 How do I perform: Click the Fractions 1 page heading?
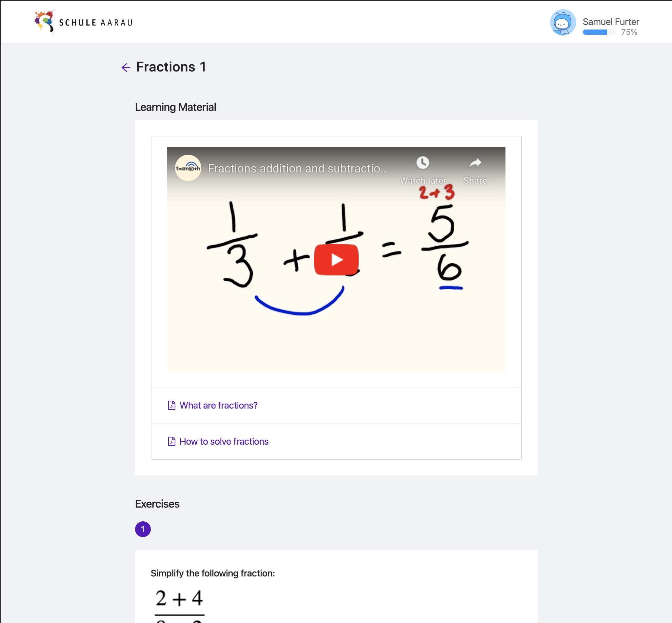[171, 67]
